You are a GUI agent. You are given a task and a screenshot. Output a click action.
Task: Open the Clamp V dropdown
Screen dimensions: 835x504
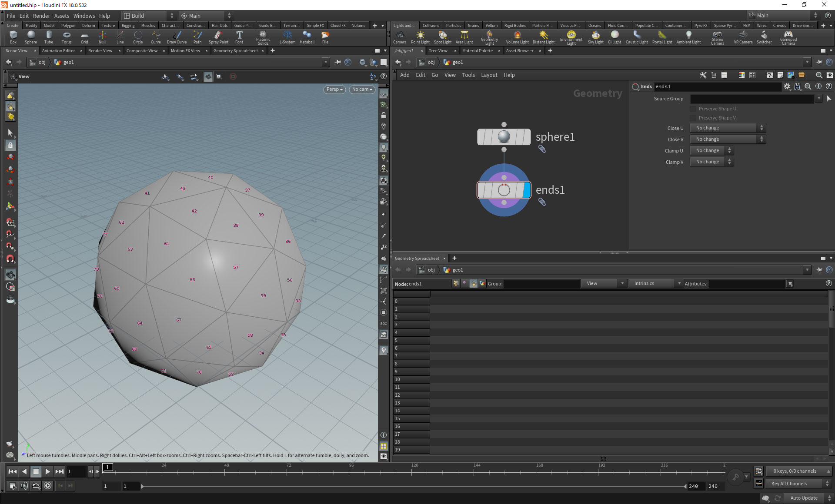(712, 162)
